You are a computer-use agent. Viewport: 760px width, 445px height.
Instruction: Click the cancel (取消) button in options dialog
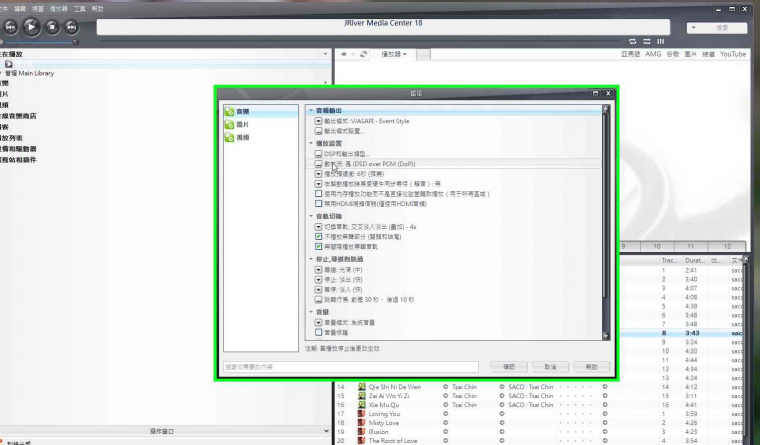(x=550, y=367)
